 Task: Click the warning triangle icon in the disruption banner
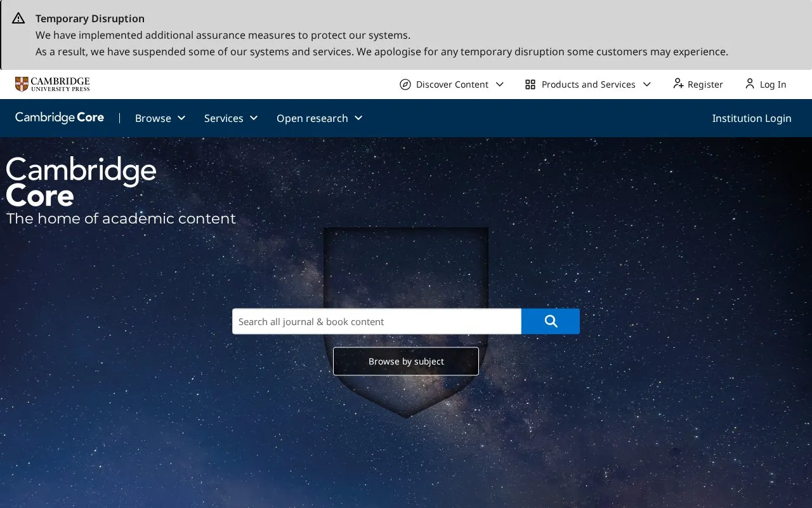(x=18, y=18)
